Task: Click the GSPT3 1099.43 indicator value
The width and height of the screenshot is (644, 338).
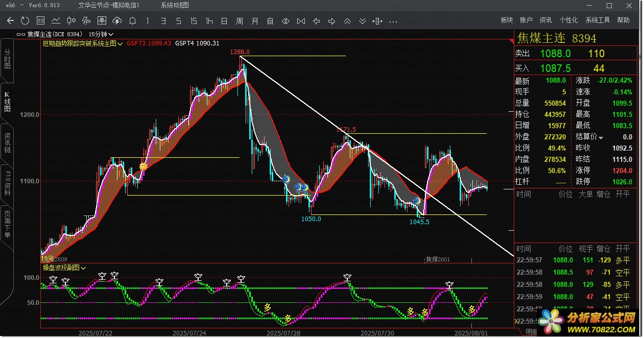Action: tap(149, 44)
